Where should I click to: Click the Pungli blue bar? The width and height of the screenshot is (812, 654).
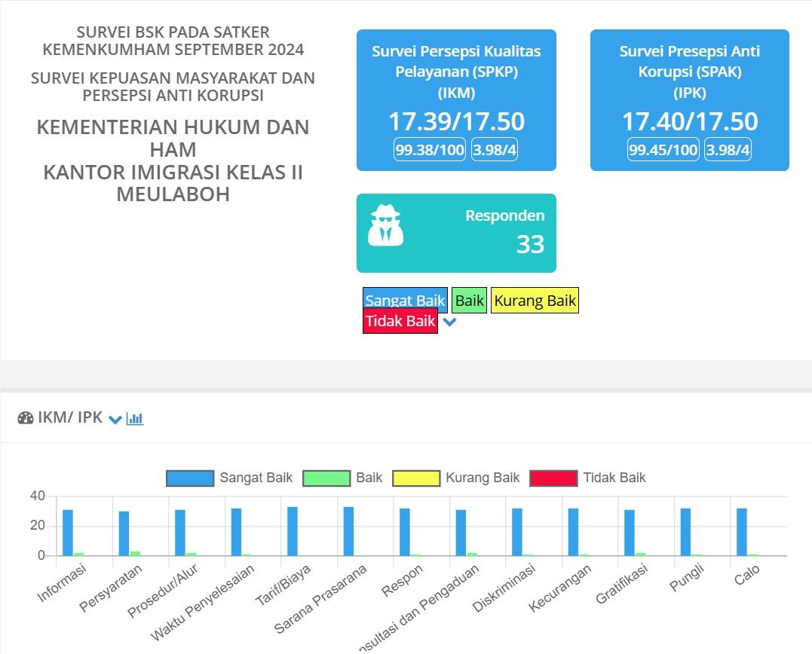(685, 533)
